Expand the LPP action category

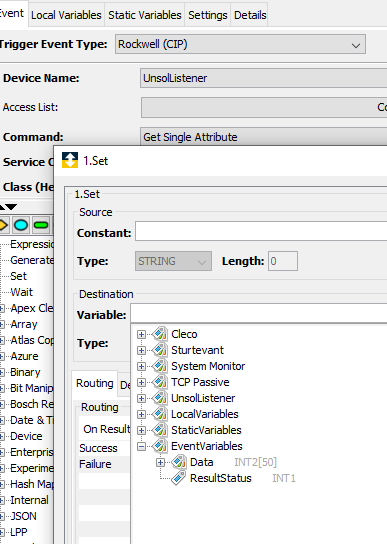pyautogui.click(x=2, y=533)
